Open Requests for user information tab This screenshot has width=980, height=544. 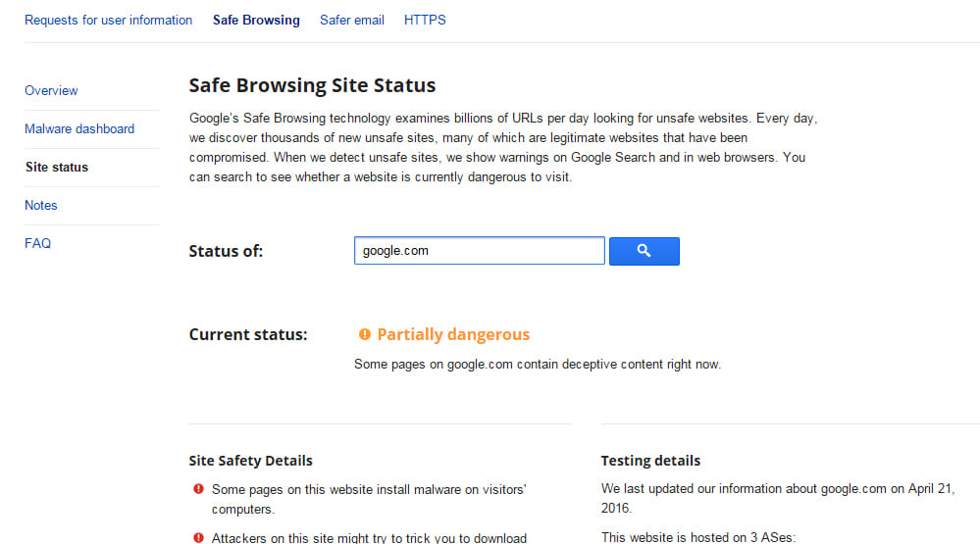click(109, 20)
